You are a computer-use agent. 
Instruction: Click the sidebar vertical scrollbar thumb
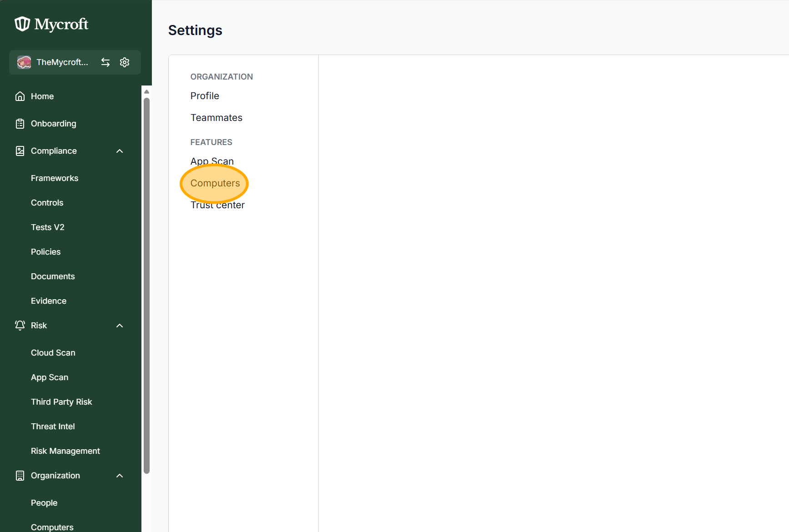tap(146, 286)
